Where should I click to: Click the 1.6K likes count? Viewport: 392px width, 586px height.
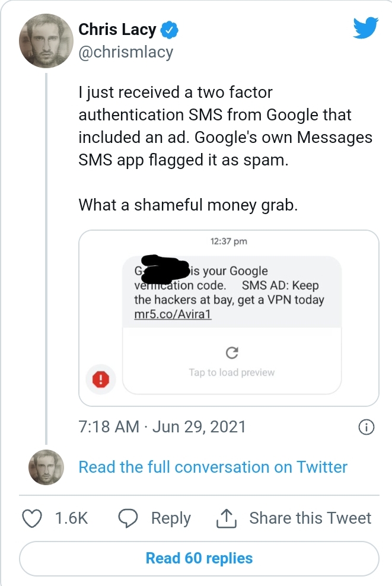[x=71, y=518]
